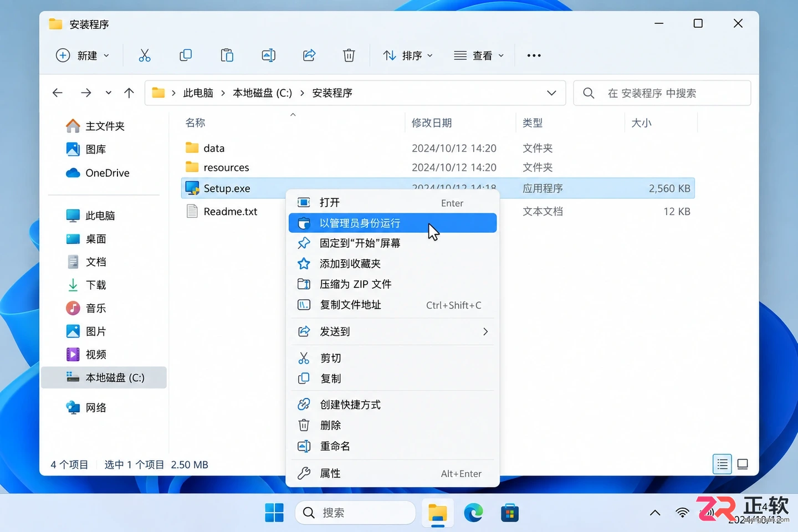Select 重命名 in the context menu
Image resolution: width=798 pixels, height=532 pixels.
click(x=392, y=446)
